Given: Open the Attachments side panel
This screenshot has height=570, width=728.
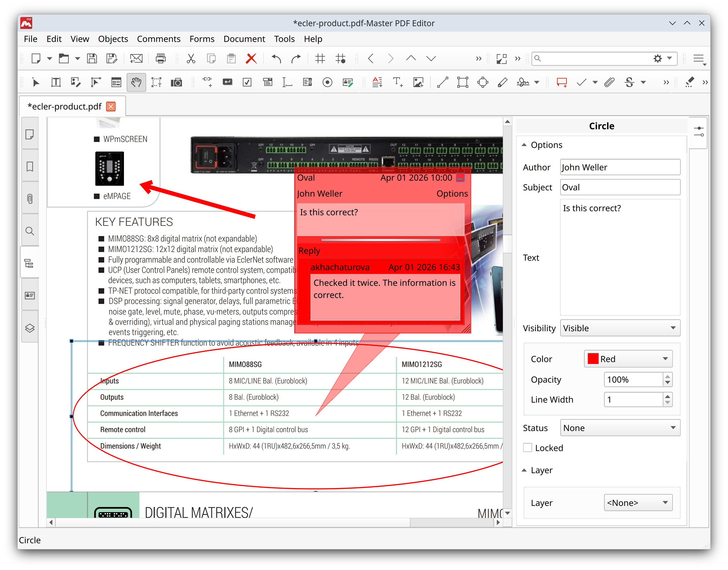Looking at the screenshot, I should (x=30, y=198).
